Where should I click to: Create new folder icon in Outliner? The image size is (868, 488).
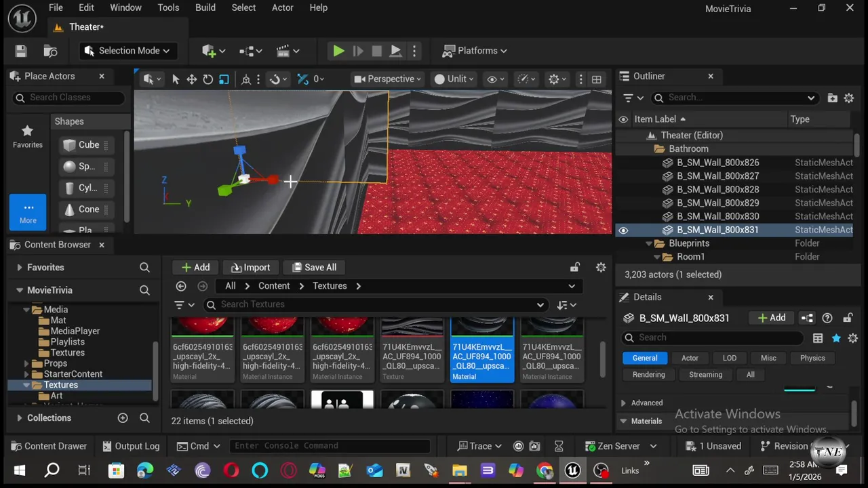point(832,98)
